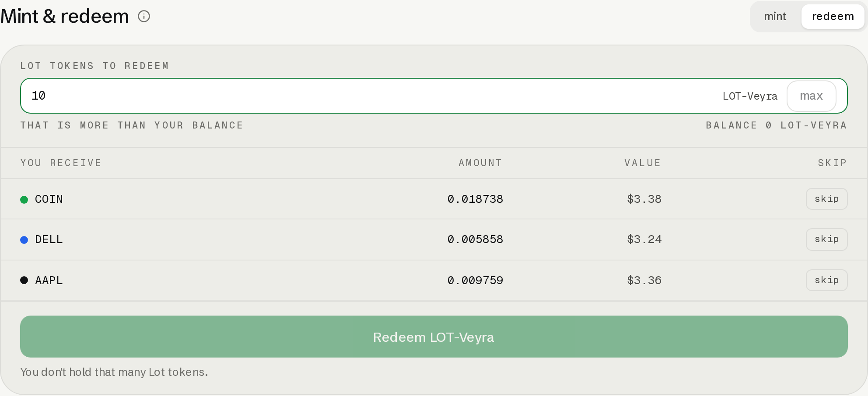Click the AAPL amount 0.009759
This screenshot has height=396, width=868.
tap(475, 281)
